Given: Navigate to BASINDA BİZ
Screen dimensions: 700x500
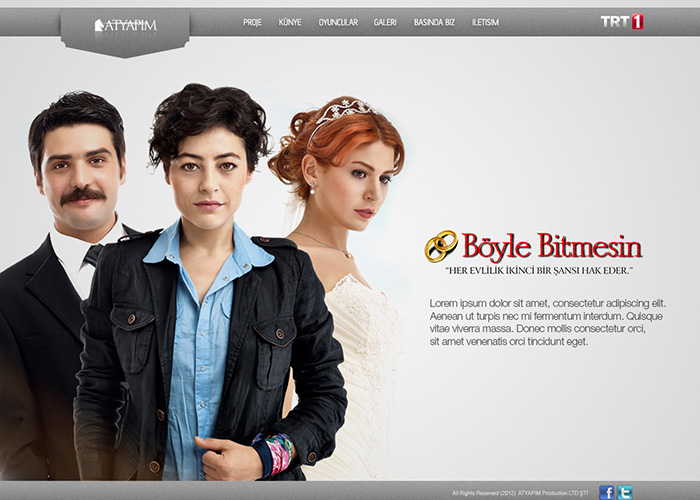Looking at the screenshot, I should coord(435,22).
